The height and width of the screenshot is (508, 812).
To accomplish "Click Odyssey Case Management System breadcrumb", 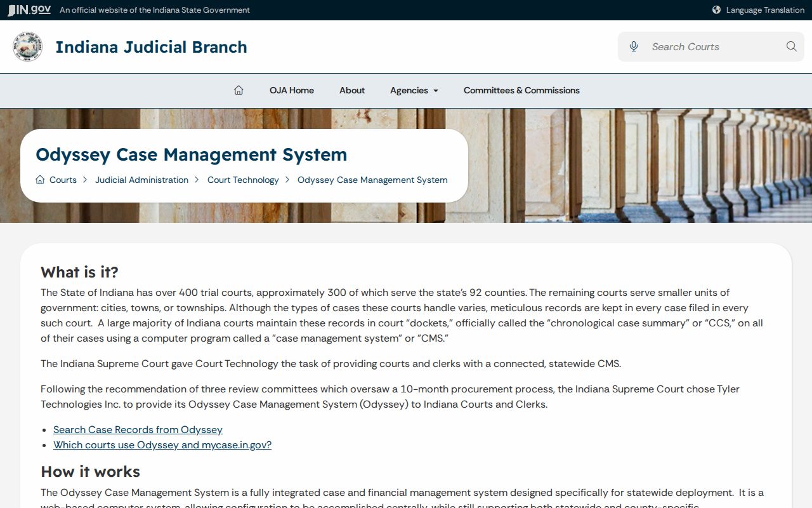I will (372, 180).
